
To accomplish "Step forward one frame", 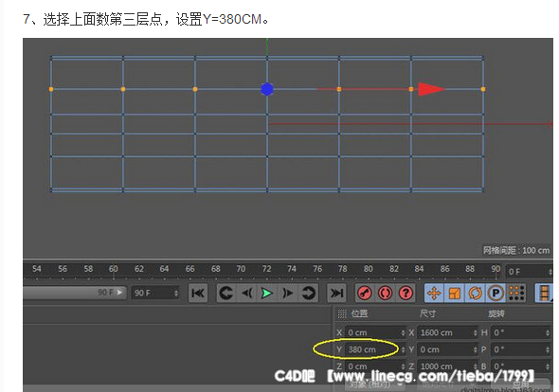I will pos(287,293).
